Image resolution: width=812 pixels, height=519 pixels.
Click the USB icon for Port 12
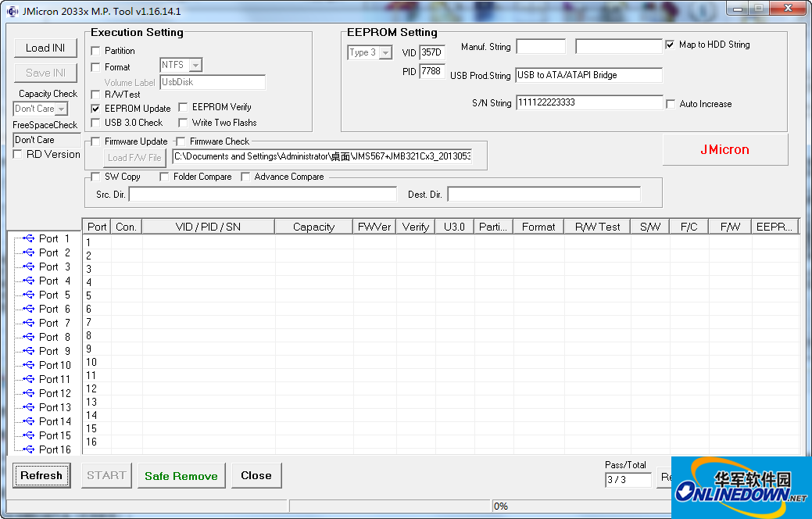(28, 393)
